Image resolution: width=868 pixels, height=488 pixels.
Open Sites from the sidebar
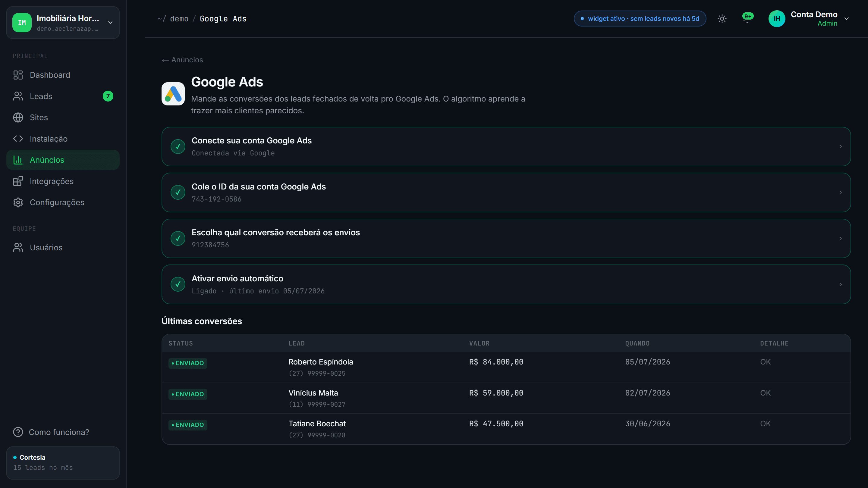pos(63,117)
